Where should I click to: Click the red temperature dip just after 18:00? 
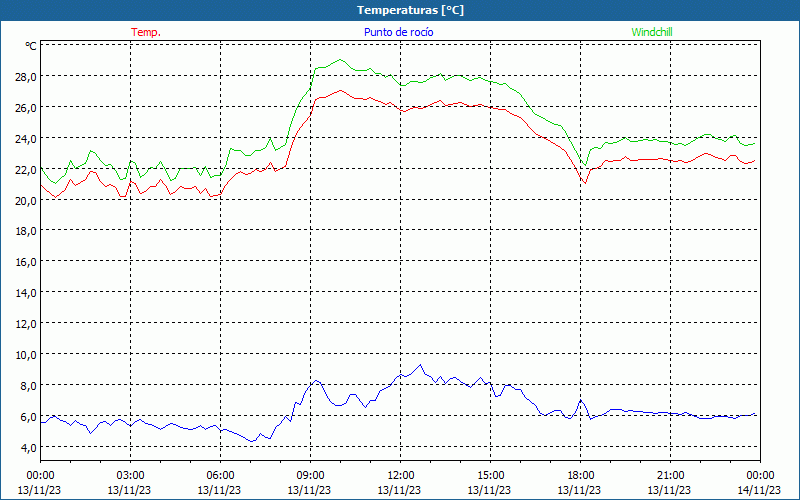pyautogui.click(x=585, y=182)
